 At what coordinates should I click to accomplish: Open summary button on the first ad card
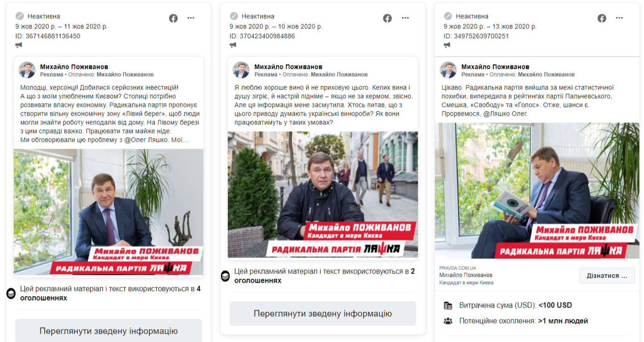coord(108,331)
